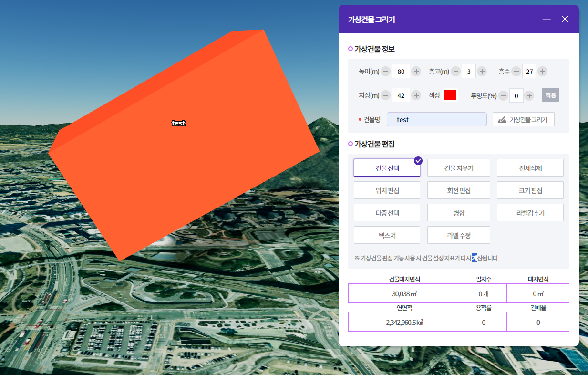Click the 30,038㎡ building site area cell
This screenshot has height=375, width=588.
click(404, 293)
